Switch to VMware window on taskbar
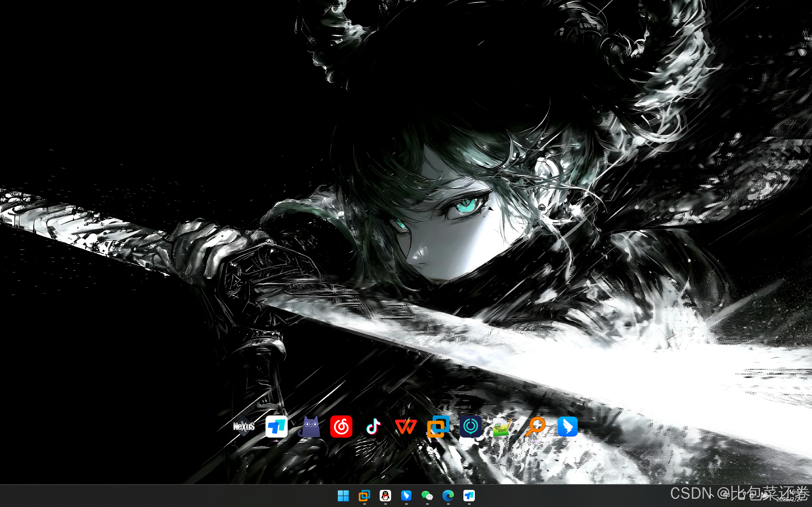The image size is (812, 507). click(x=364, y=495)
